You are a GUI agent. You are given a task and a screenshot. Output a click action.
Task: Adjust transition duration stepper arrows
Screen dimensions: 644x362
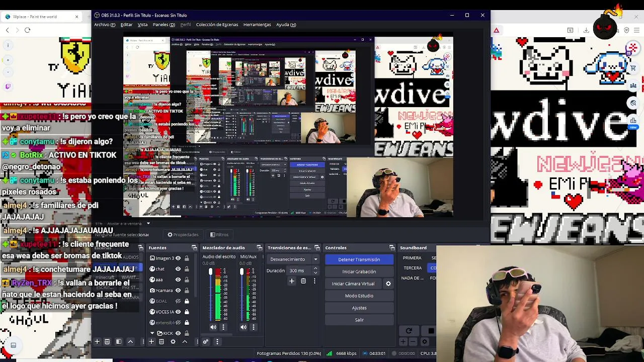[x=315, y=270]
